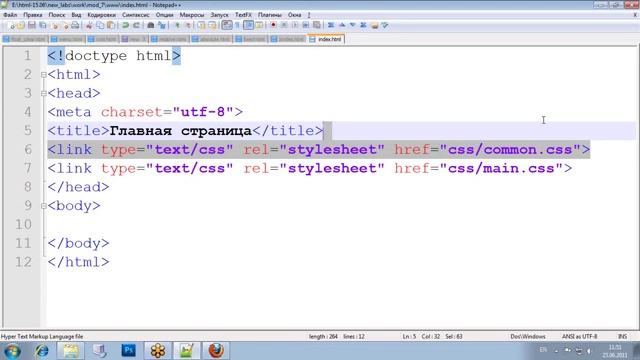Click the 'ANSI as UTF-8' status bar entry

point(579,337)
